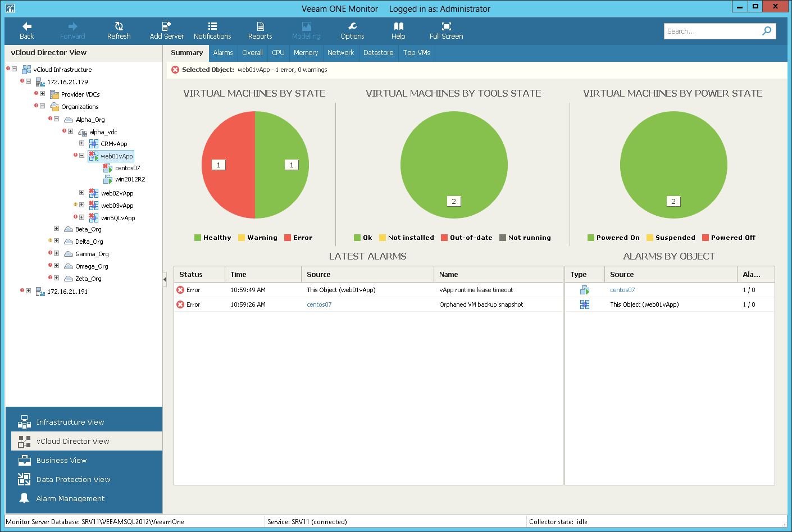Click the green Healthy slice of state pie

click(x=281, y=165)
